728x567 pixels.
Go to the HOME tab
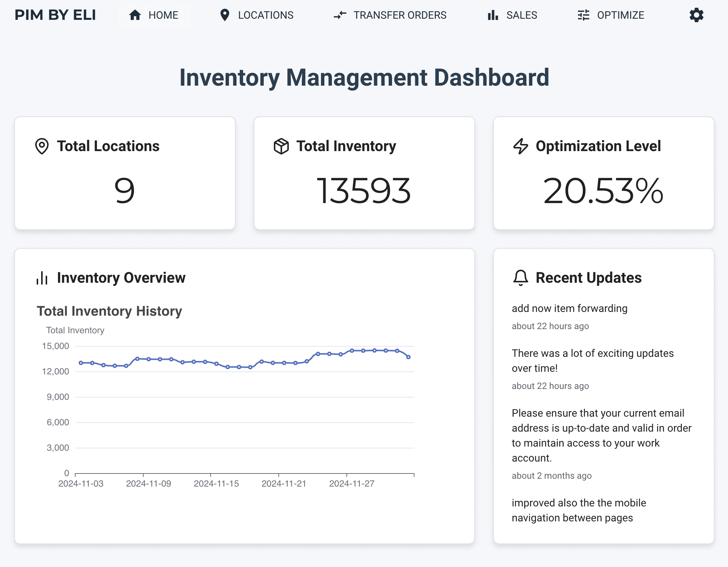(154, 15)
